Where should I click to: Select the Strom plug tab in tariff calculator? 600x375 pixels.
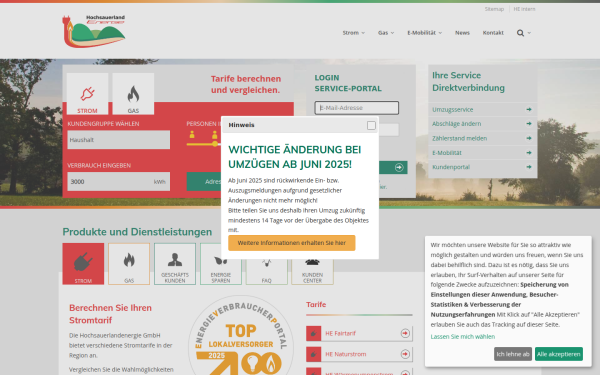(x=87, y=94)
